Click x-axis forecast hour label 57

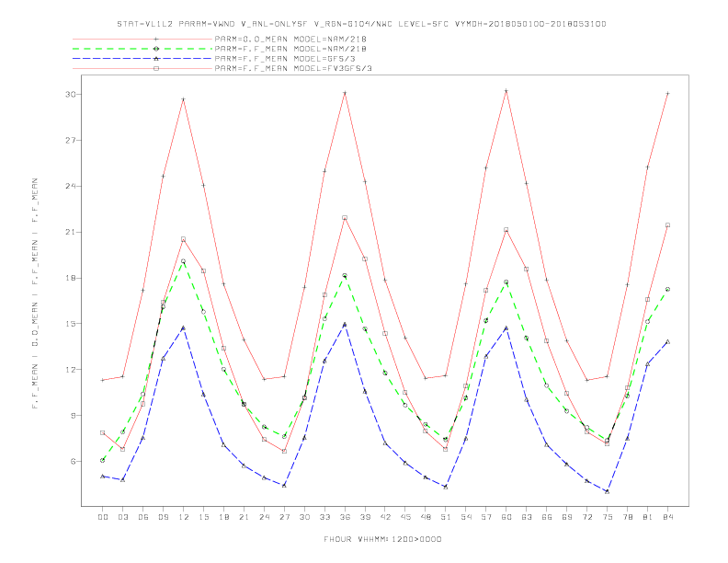(x=486, y=517)
